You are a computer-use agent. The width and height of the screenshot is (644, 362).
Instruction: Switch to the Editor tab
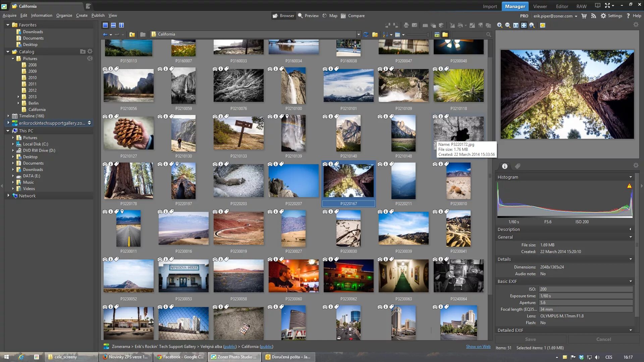click(x=562, y=6)
